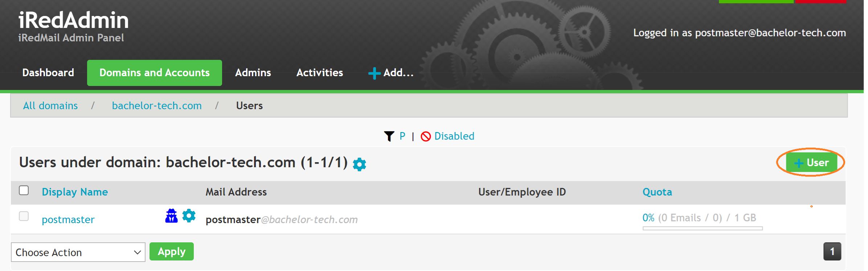Image resolution: width=868 pixels, height=271 pixels.
Task: Switch to the Admins tab
Action: click(x=253, y=73)
